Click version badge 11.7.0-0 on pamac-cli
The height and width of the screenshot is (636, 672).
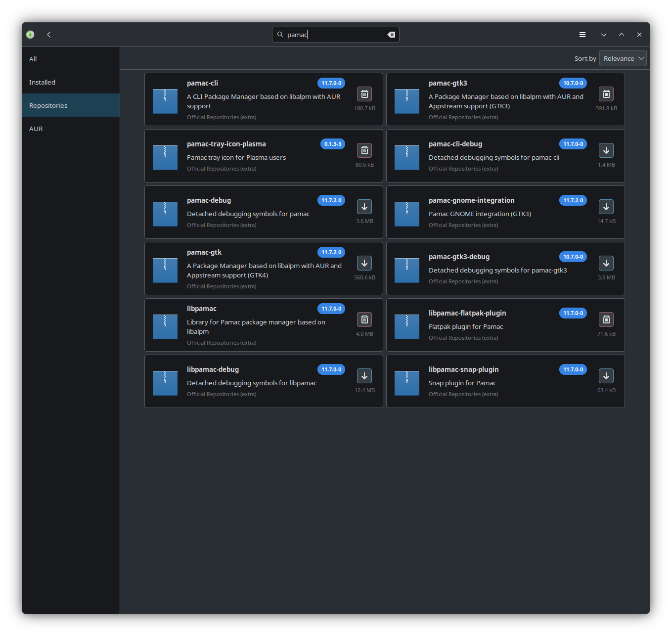coord(331,83)
